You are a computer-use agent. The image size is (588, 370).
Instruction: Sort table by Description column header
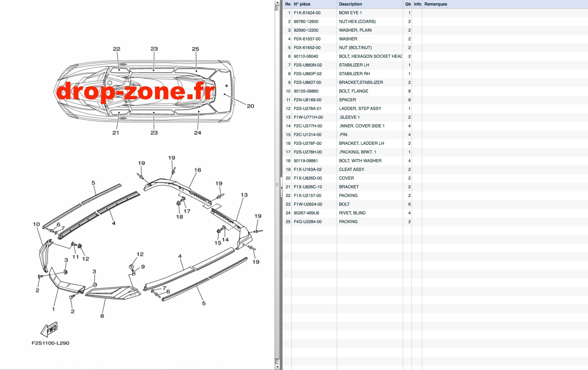click(x=370, y=4)
